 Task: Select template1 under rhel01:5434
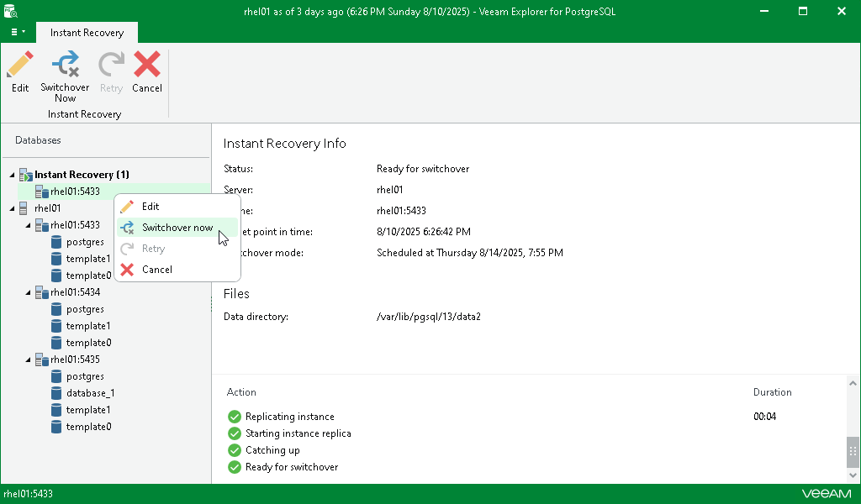pyautogui.click(x=88, y=326)
